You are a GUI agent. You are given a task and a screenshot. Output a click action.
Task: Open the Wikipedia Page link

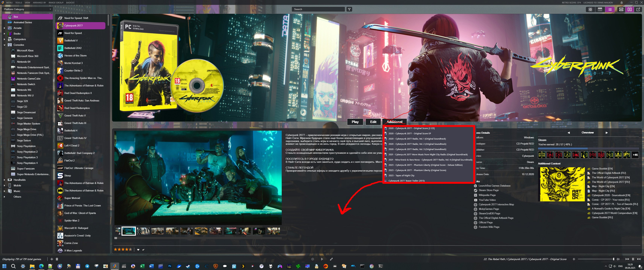487,195
